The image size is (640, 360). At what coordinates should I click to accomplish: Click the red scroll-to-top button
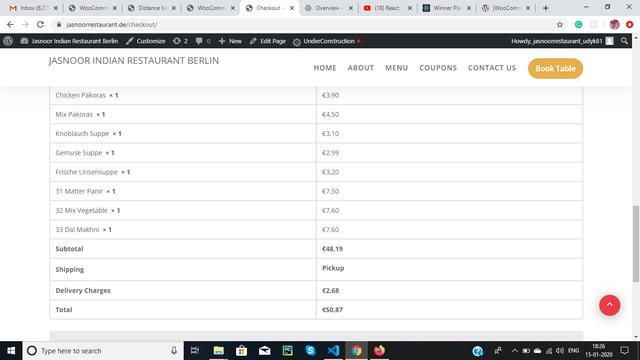click(609, 305)
